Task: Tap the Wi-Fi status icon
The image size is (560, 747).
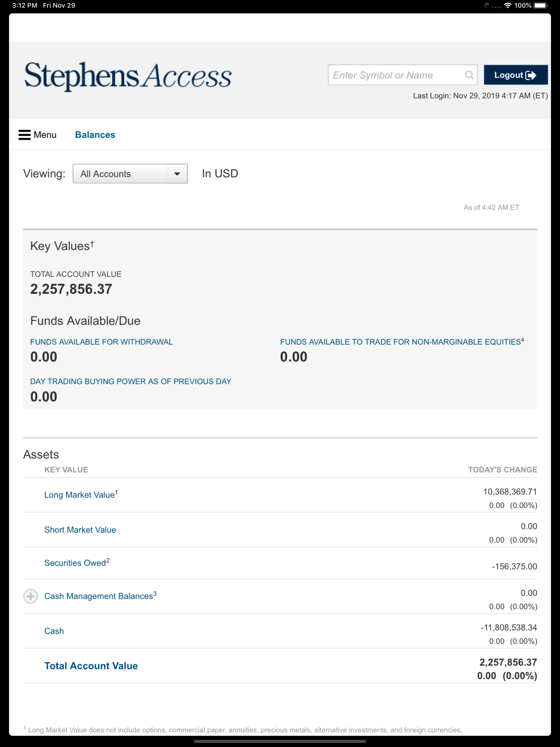Action: point(508,5)
